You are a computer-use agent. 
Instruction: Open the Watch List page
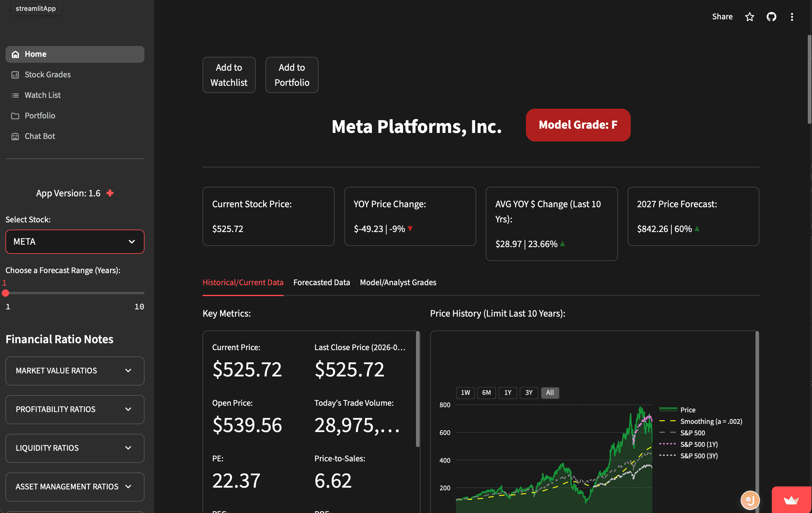pos(43,95)
